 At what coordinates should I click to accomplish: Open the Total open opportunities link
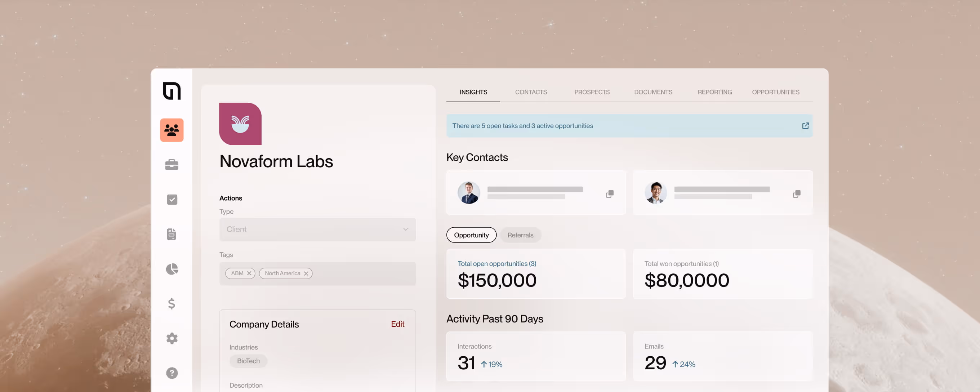coord(496,263)
